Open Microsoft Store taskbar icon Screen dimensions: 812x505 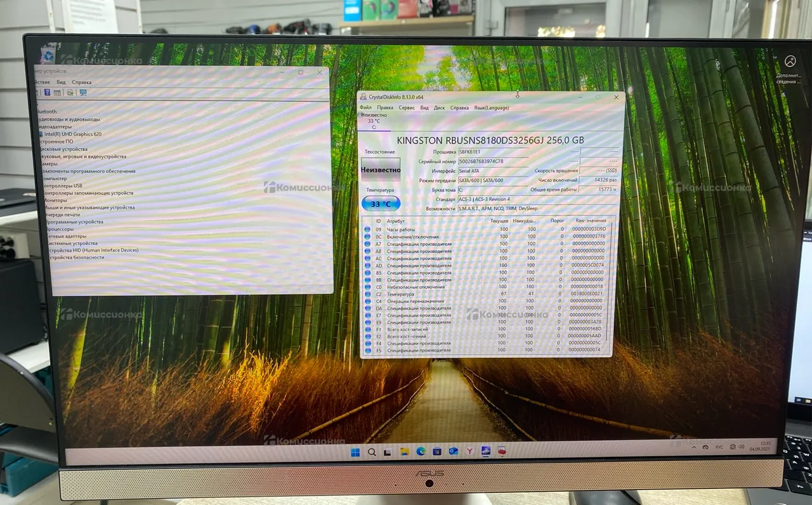coord(437,452)
